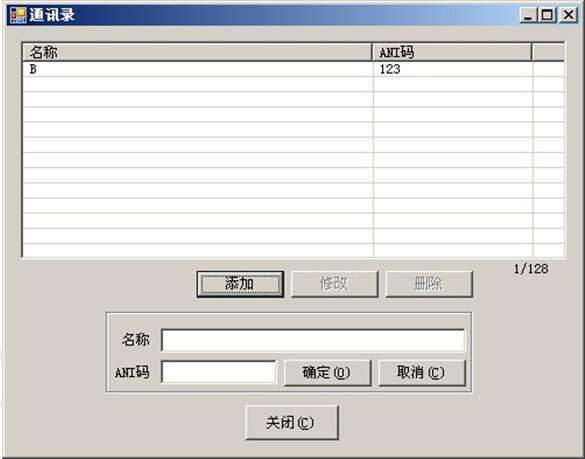
Task: Confirm with the 确定(O) button
Action: [327, 373]
